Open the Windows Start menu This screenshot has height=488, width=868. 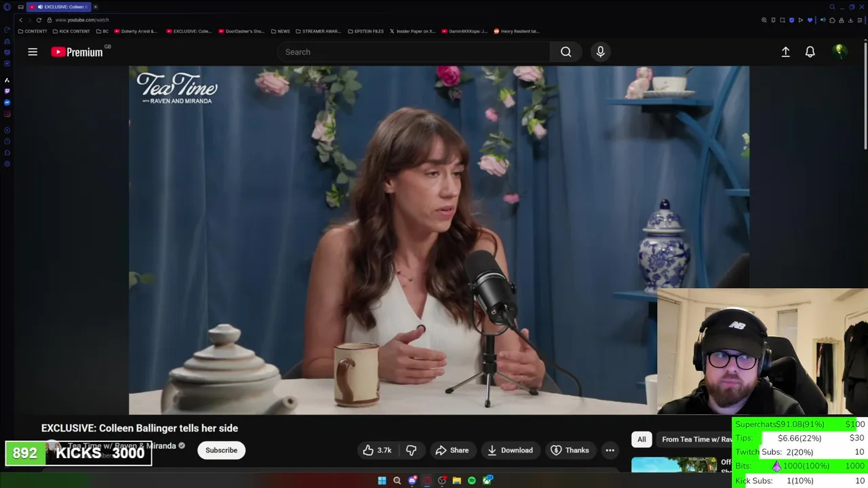point(382,481)
